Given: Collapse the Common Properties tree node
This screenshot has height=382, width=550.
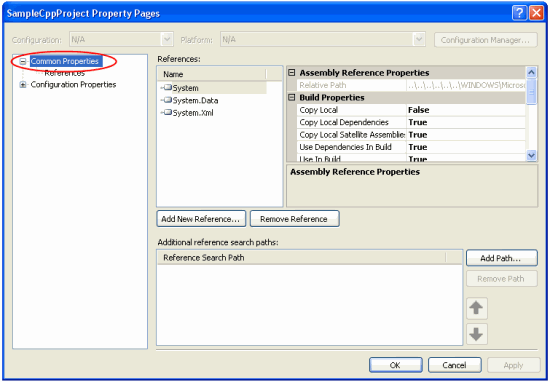Looking at the screenshot, I should pos(23,61).
